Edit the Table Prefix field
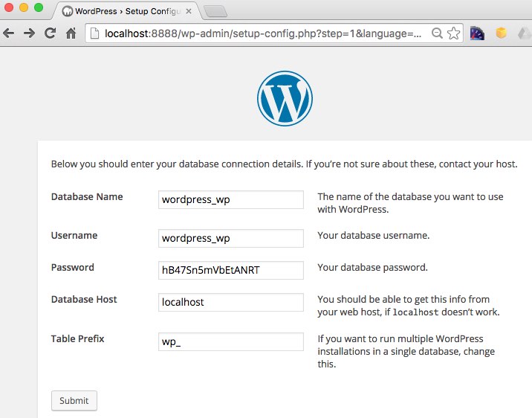This screenshot has height=418, width=532. click(x=230, y=341)
